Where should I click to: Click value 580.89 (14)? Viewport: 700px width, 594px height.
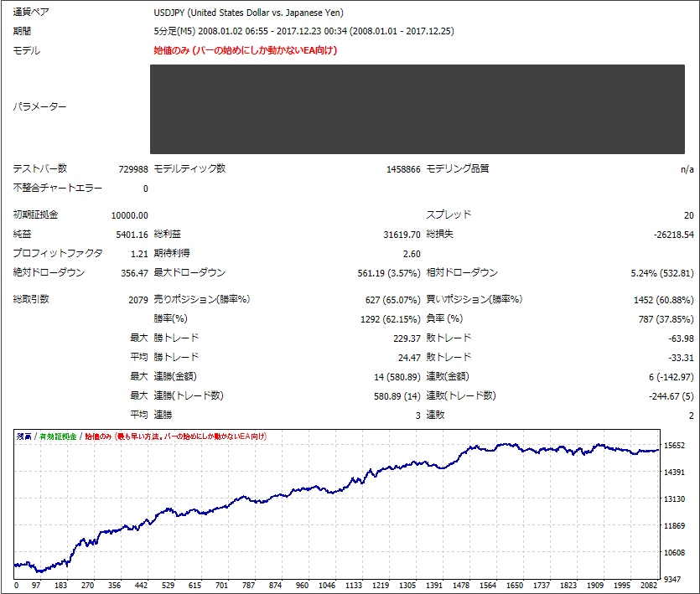397,396
